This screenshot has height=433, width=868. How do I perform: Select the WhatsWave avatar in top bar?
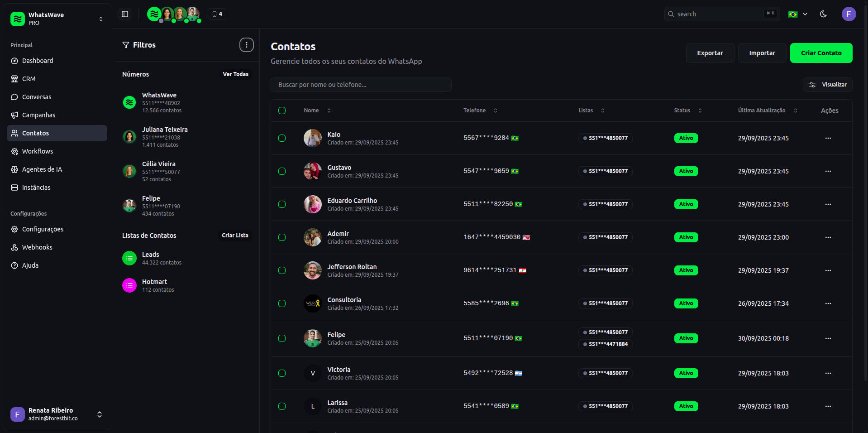(154, 14)
